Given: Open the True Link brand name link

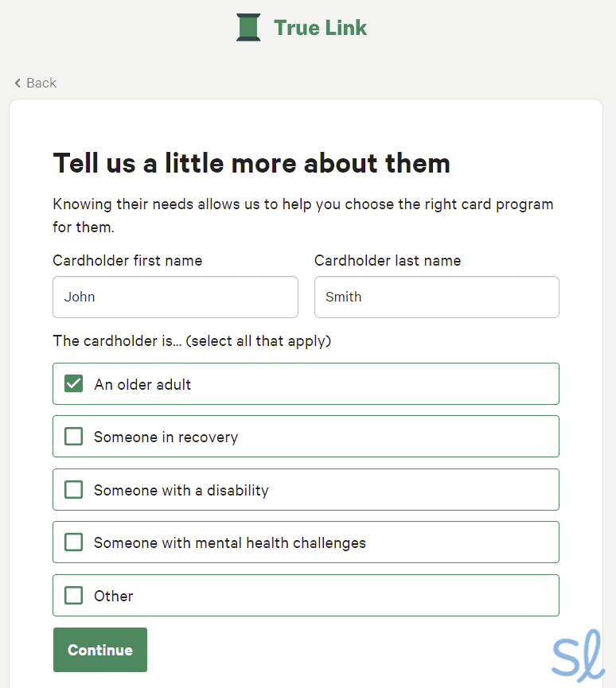Looking at the screenshot, I should tap(320, 28).
